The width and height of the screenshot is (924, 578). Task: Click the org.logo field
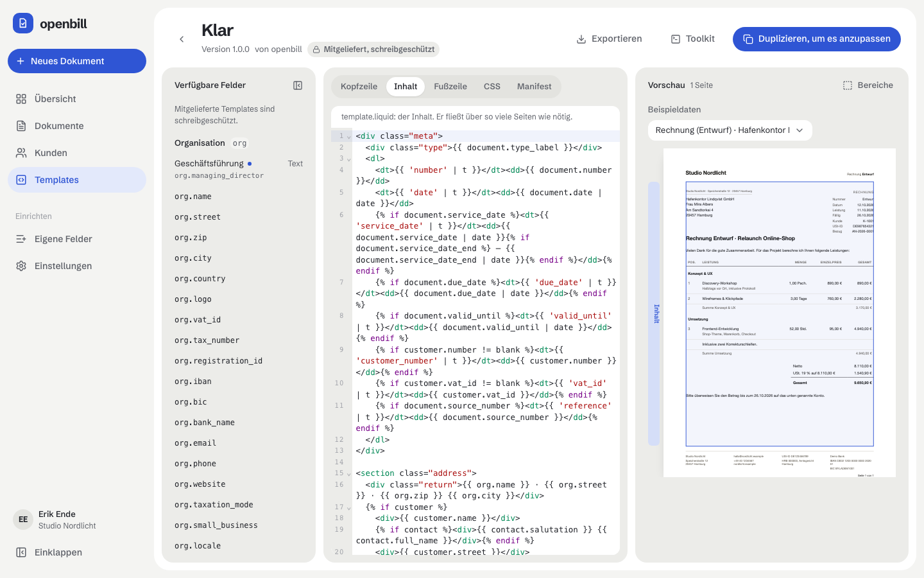coord(193,299)
